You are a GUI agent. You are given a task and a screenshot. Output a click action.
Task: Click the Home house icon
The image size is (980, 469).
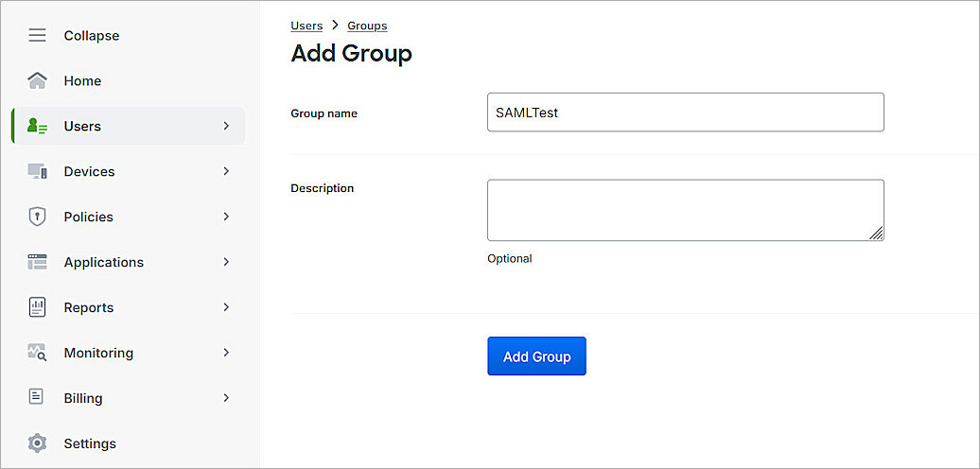tap(37, 81)
